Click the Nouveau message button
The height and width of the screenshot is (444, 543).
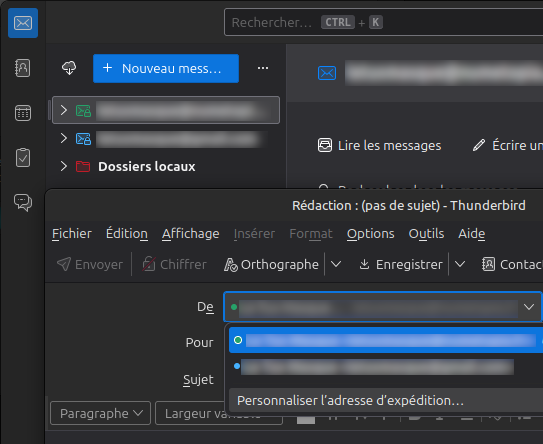(x=166, y=68)
